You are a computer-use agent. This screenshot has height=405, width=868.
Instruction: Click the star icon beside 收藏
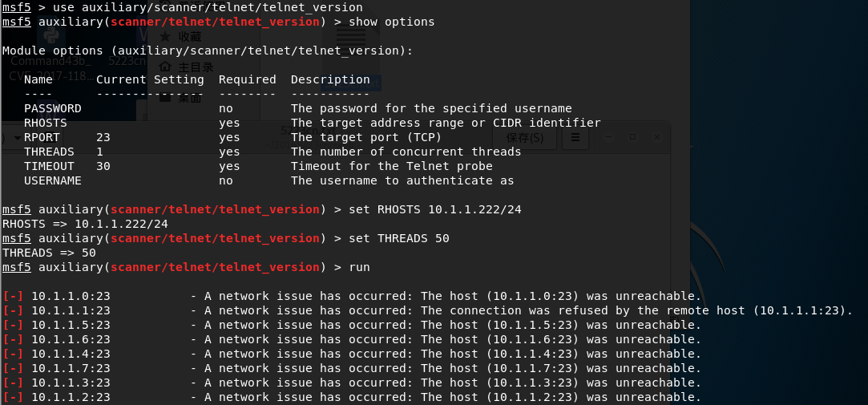[x=165, y=36]
